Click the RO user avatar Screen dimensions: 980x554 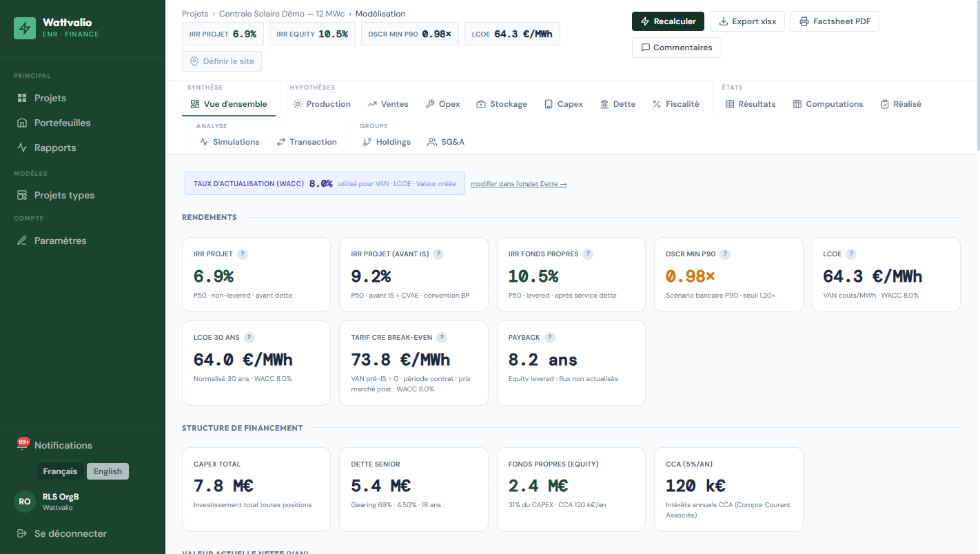(25, 502)
